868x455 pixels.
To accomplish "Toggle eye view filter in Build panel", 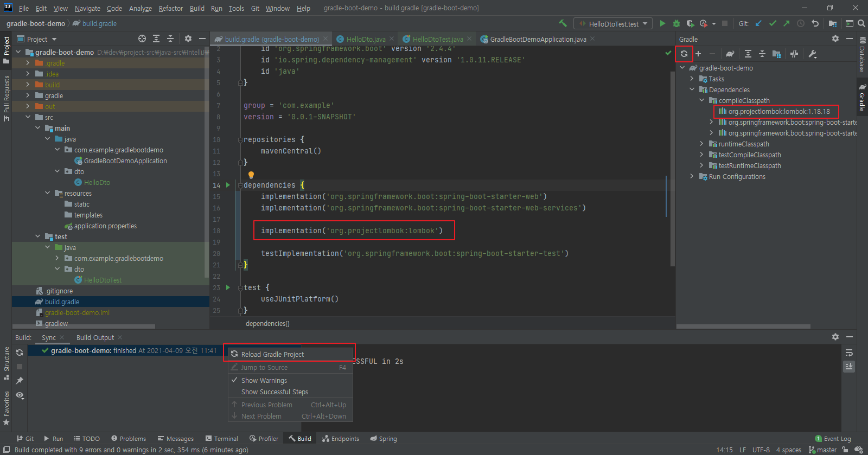I will click(20, 395).
